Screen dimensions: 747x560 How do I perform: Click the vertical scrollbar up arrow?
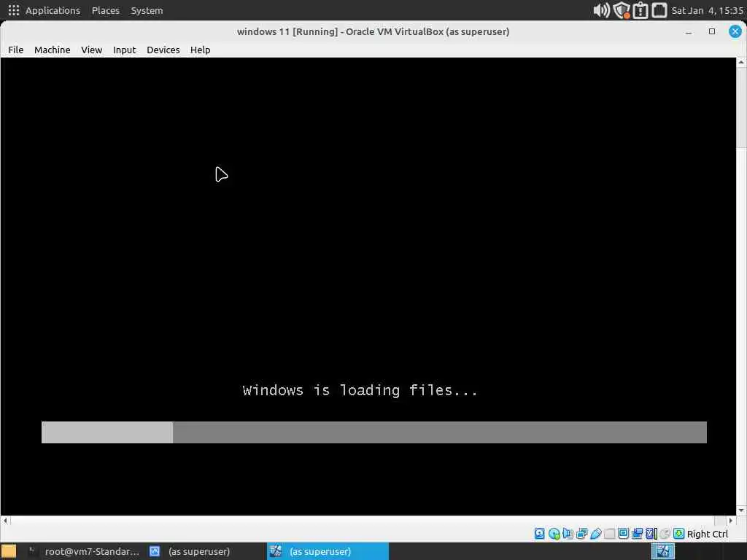pos(741,63)
